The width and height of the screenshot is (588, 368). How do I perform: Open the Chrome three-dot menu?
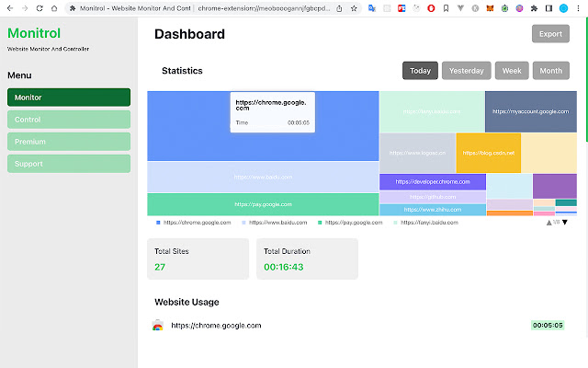[x=578, y=8]
